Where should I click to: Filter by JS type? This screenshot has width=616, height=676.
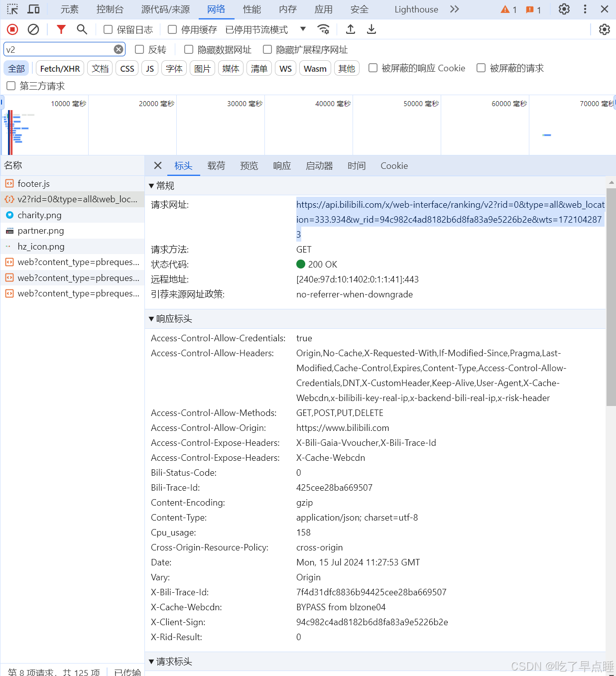point(150,68)
